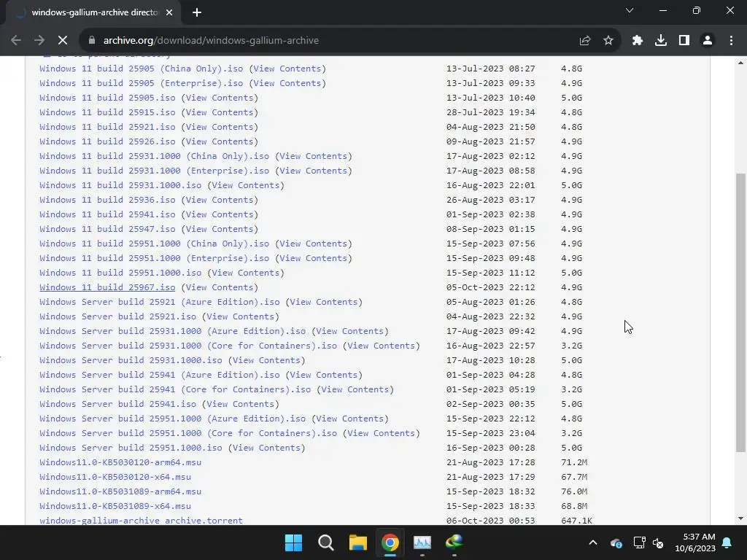This screenshot has height=560, width=747.
Task: Open the muted volume tray icon
Action: tap(658, 542)
